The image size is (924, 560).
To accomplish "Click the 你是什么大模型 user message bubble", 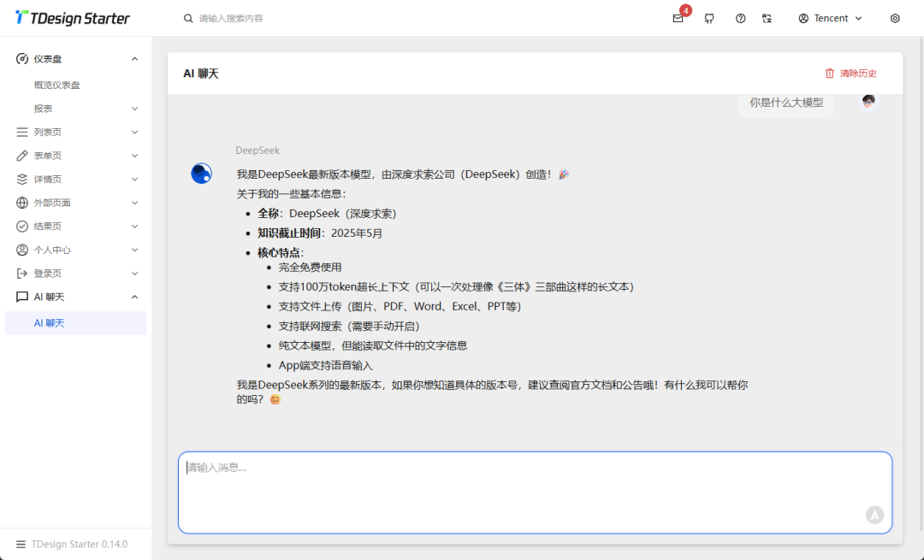I will (x=786, y=103).
